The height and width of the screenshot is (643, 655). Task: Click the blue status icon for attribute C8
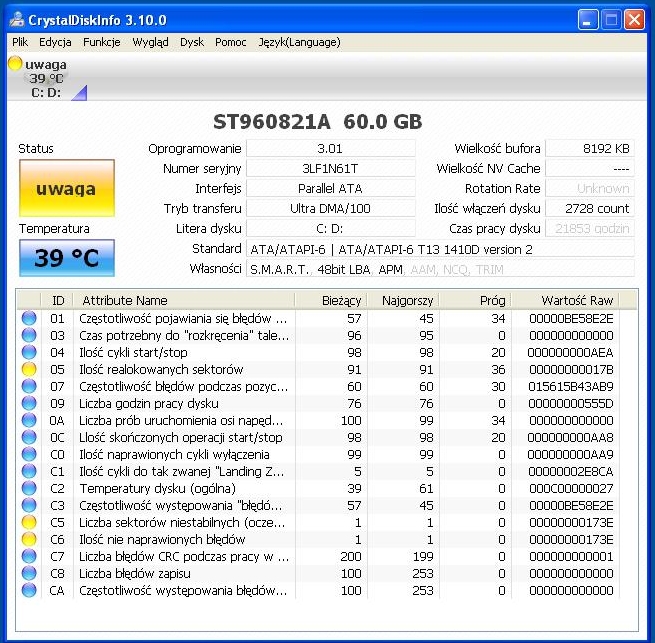(29, 573)
